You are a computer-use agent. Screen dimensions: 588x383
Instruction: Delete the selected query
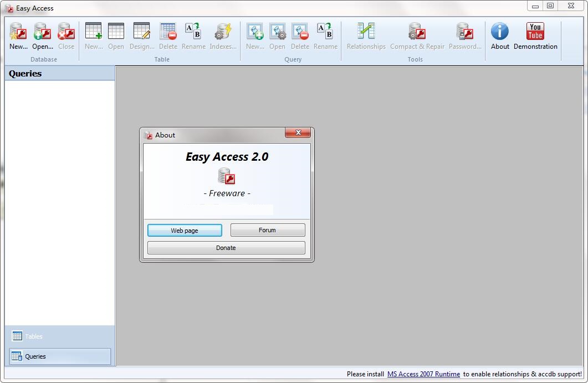(x=300, y=36)
